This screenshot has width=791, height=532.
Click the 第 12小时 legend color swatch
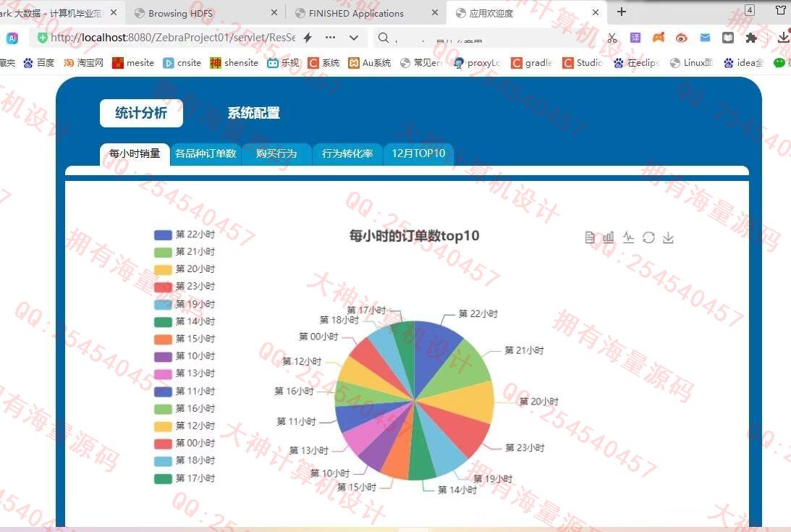(163, 426)
